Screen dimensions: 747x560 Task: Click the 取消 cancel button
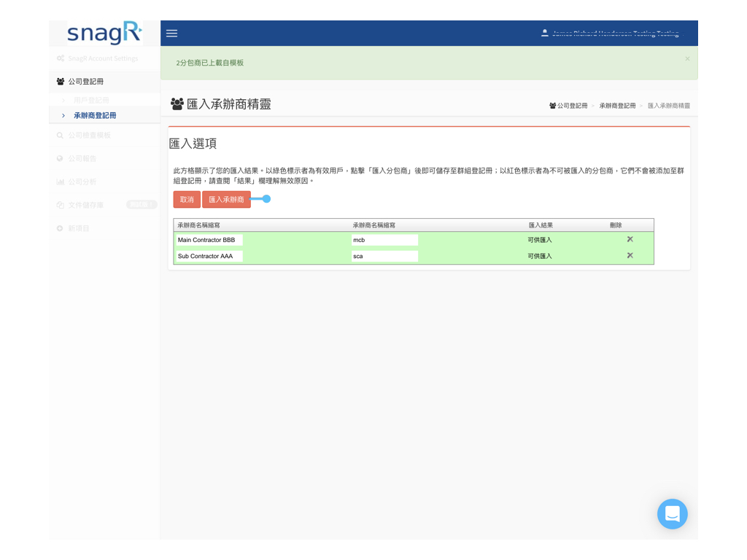click(x=187, y=200)
